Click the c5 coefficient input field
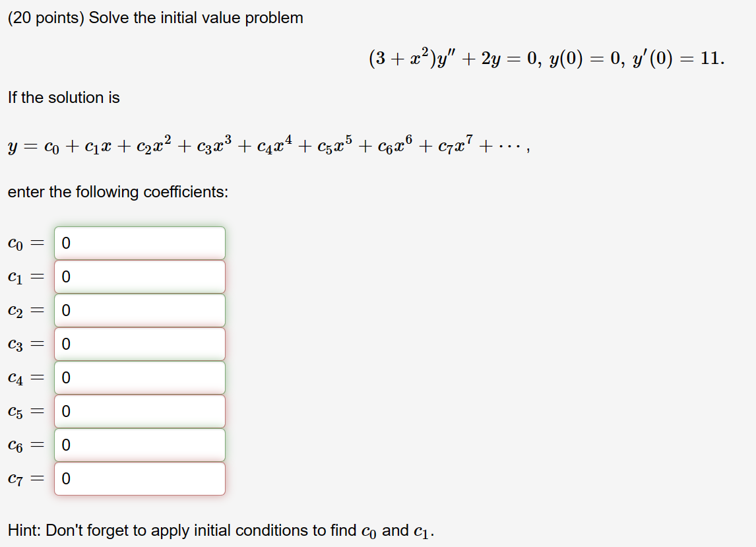This screenshot has width=756, height=547. (139, 410)
